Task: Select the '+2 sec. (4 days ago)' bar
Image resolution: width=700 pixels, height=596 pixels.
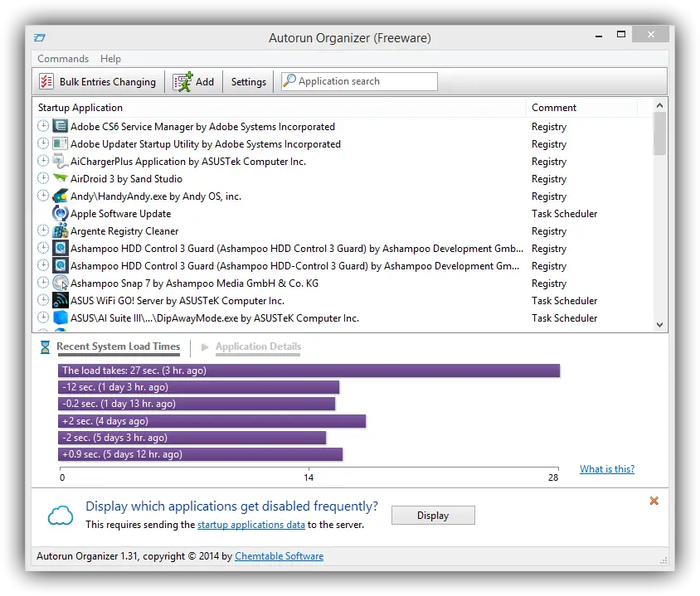Action: click(212, 421)
